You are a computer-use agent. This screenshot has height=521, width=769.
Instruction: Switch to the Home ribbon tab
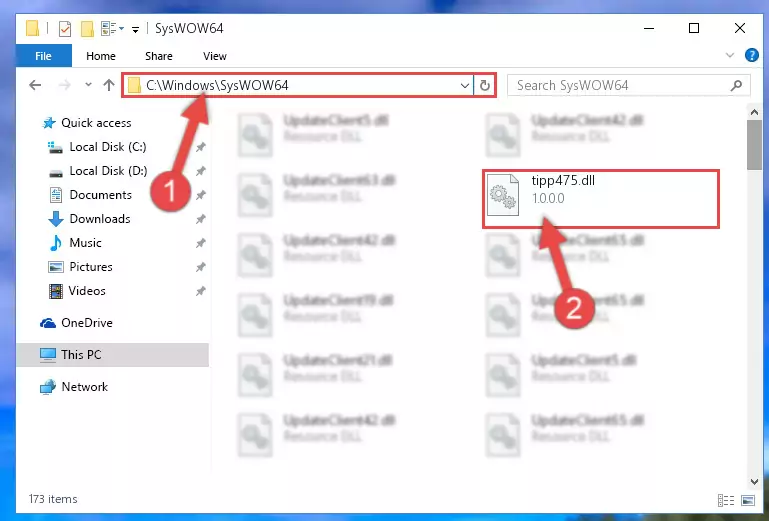[101, 56]
